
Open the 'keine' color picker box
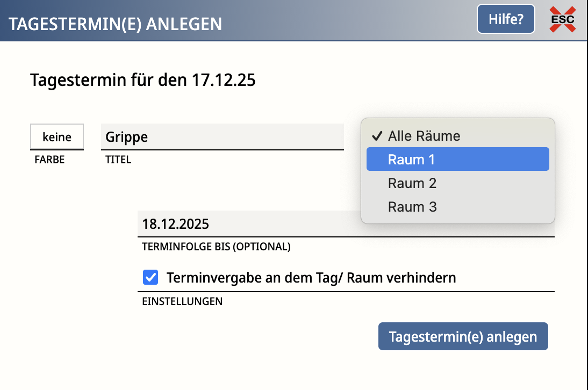(x=57, y=137)
